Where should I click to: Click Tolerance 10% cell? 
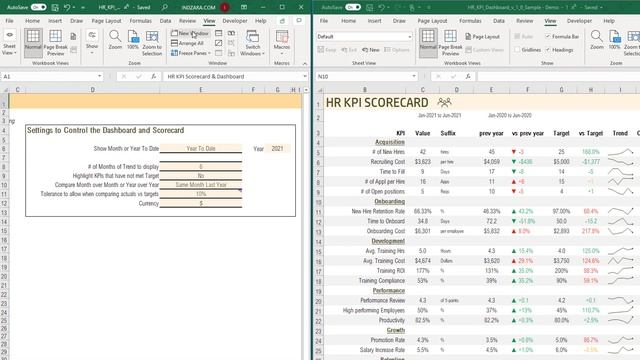click(x=200, y=194)
